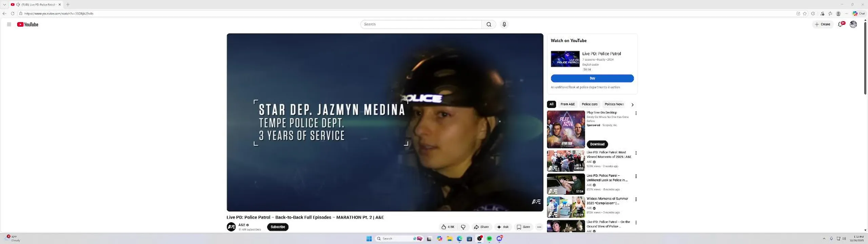Click the YouTube search input field
Viewport: 868px width, 244px height.
click(421, 24)
